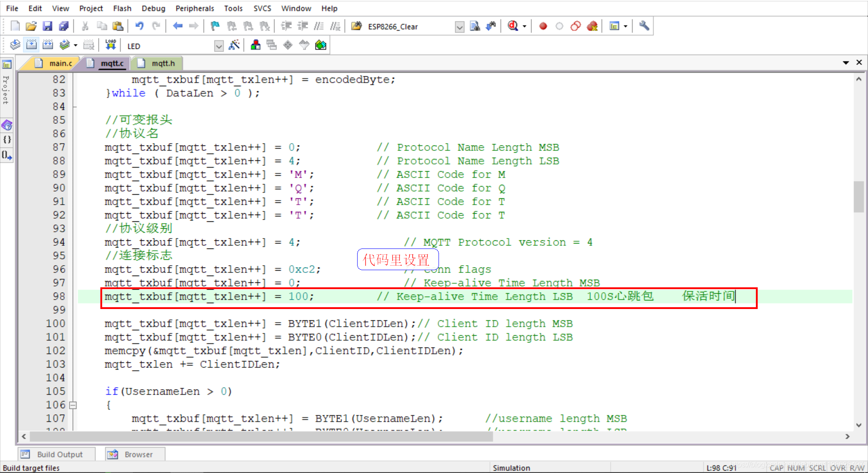The width and height of the screenshot is (868, 473).
Task: Insert a bookmark with the flag icon
Action: (x=215, y=26)
